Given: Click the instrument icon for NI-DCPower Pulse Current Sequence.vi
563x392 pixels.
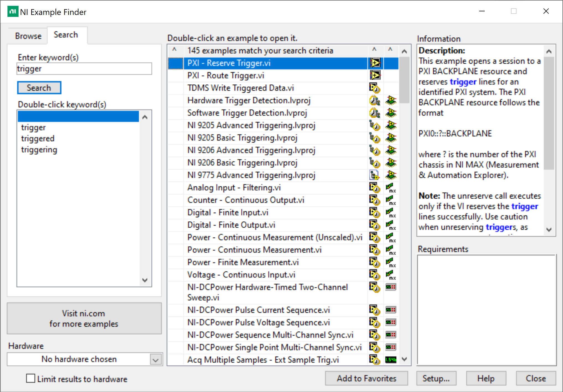Looking at the screenshot, I should tap(391, 310).
